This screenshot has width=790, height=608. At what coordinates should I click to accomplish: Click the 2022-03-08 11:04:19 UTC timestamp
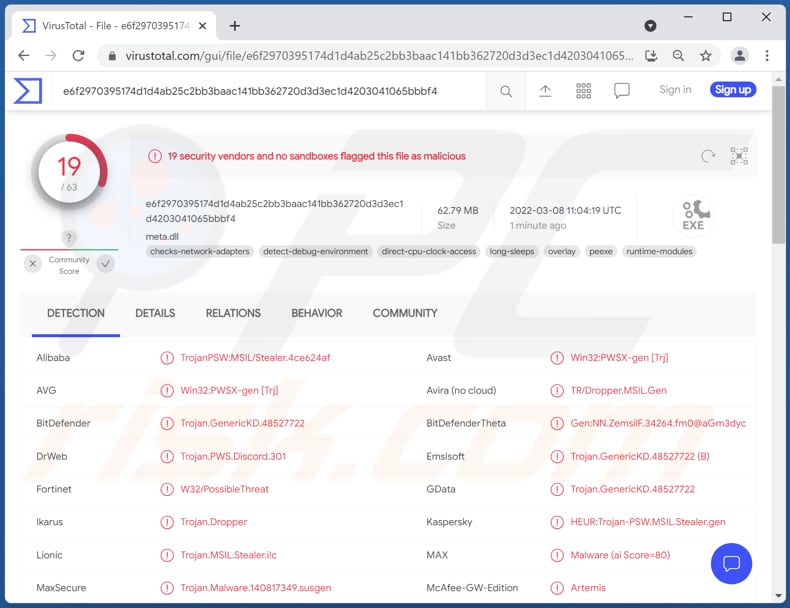point(565,211)
